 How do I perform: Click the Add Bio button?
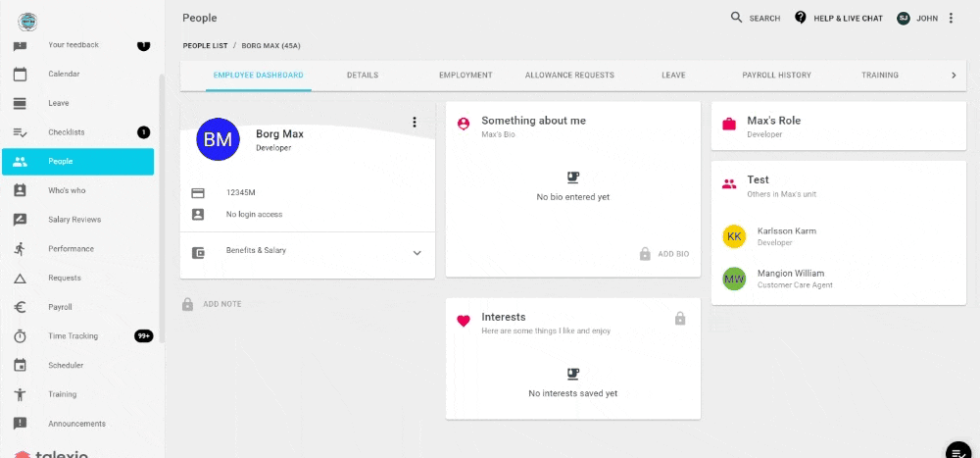point(664,254)
